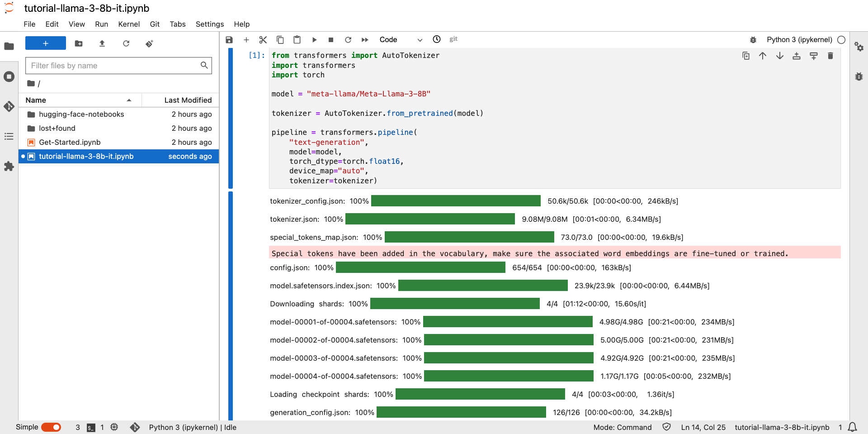Image resolution: width=868 pixels, height=434 pixels.
Task: Open the File menu
Action: coord(29,24)
